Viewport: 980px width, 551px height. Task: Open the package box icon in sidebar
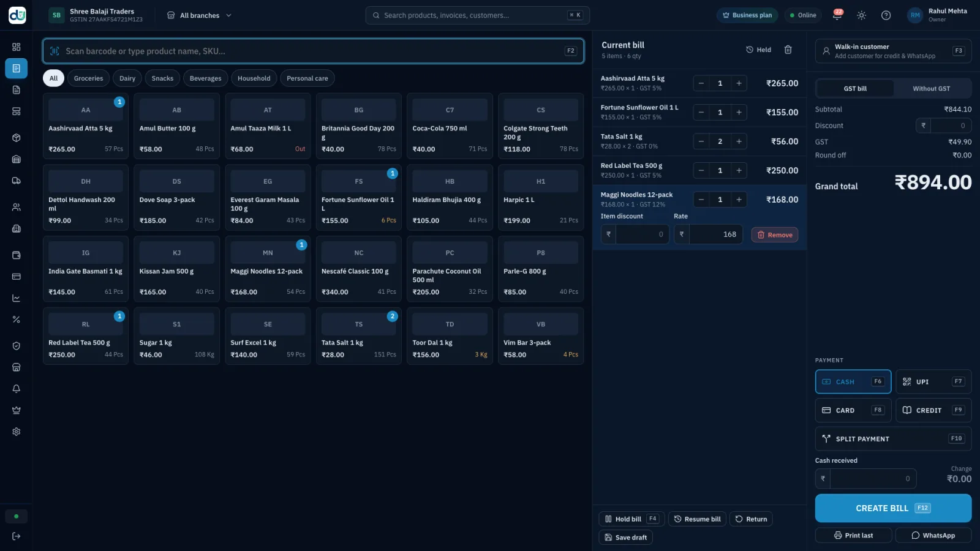click(17, 138)
